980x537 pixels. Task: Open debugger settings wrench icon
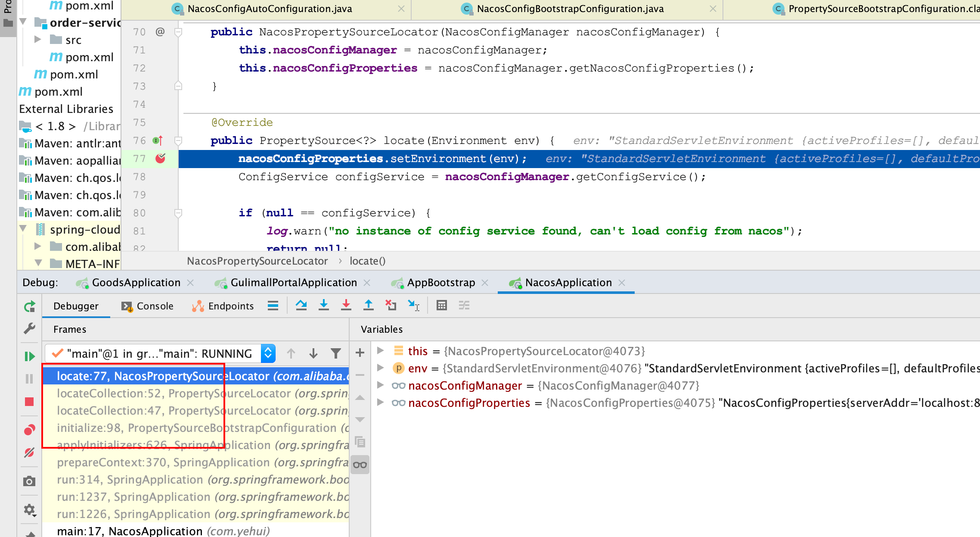29,328
